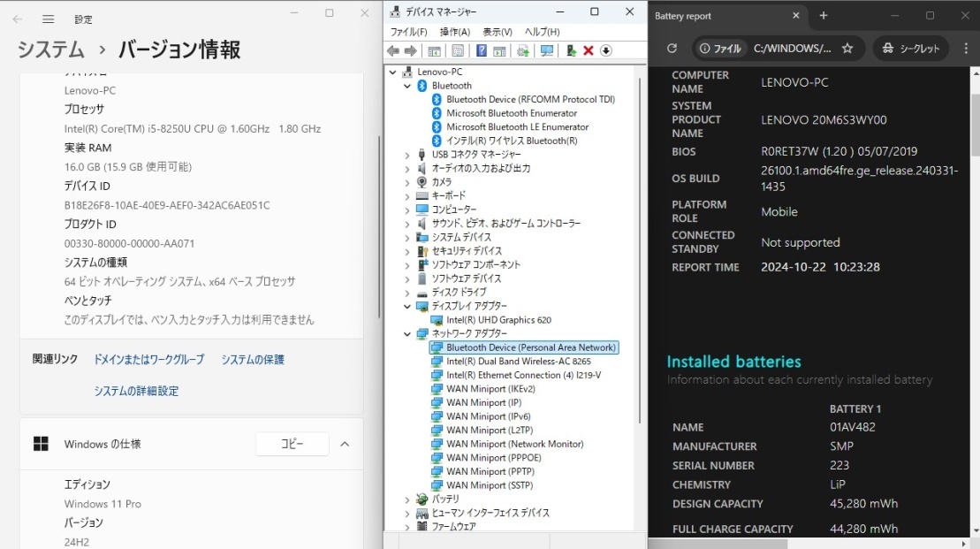Open a new browser tab with plus
This screenshot has height=549, width=980.
(824, 16)
